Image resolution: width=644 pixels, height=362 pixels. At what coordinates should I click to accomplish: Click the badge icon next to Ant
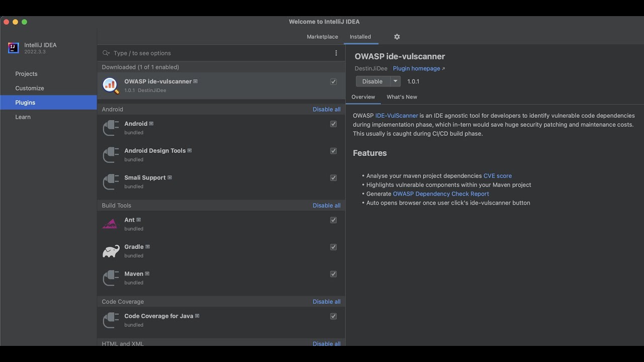[138, 220]
